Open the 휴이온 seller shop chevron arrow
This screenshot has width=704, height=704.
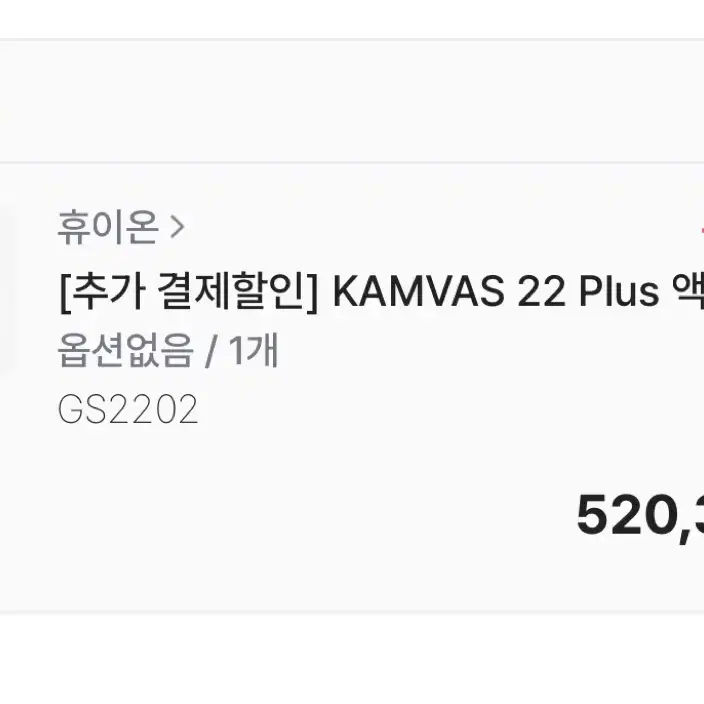(177, 227)
